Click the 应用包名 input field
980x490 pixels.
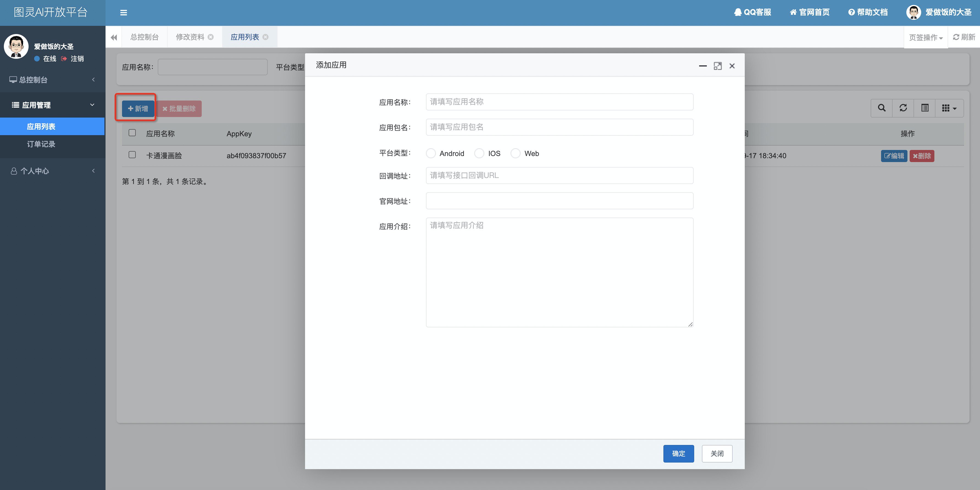(559, 127)
